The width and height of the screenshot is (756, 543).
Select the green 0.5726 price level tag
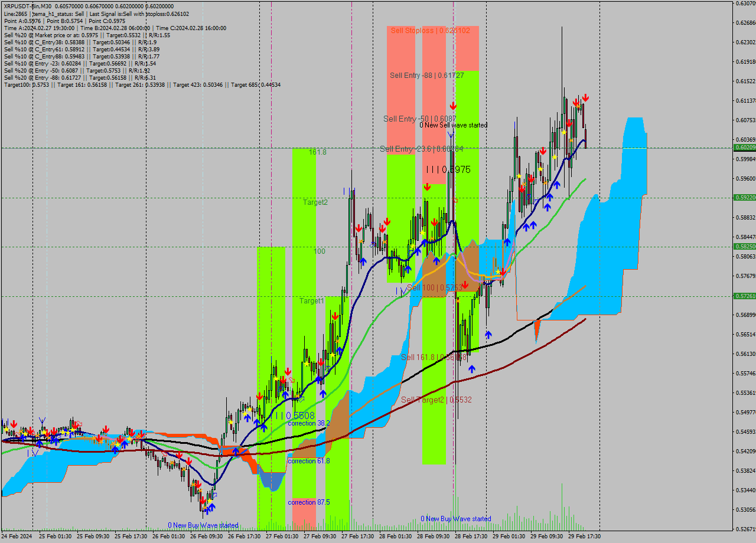coord(745,296)
